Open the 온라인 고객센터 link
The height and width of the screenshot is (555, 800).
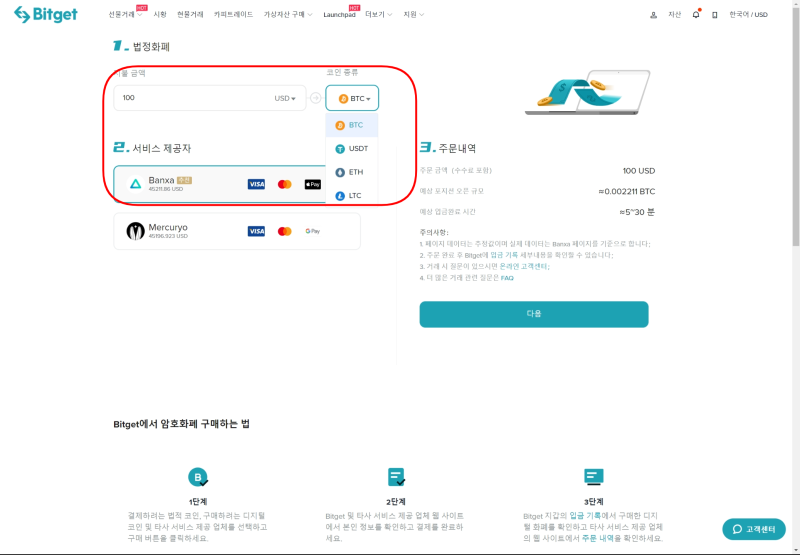pos(523,266)
